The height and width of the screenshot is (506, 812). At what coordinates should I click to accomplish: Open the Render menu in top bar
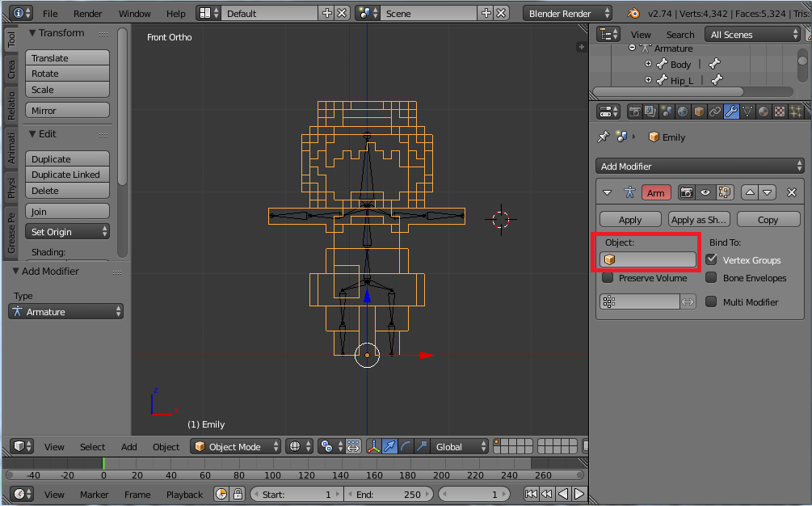point(87,14)
